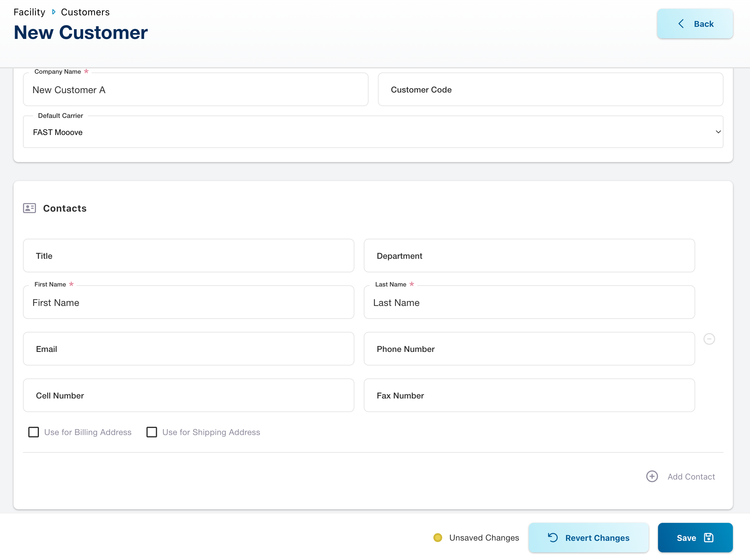Viewport: 750px width, 560px height.
Task: Click the remove contact minus icon
Action: click(709, 339)
